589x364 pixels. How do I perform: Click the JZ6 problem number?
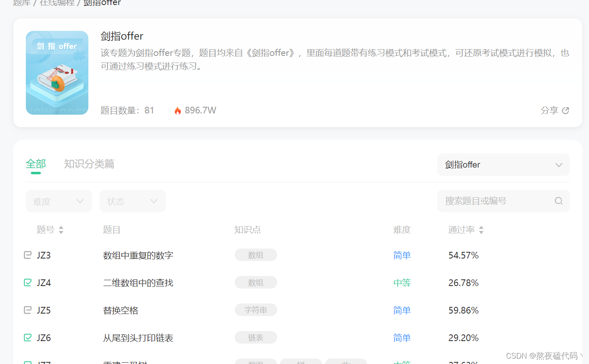[x=44, y=338]
